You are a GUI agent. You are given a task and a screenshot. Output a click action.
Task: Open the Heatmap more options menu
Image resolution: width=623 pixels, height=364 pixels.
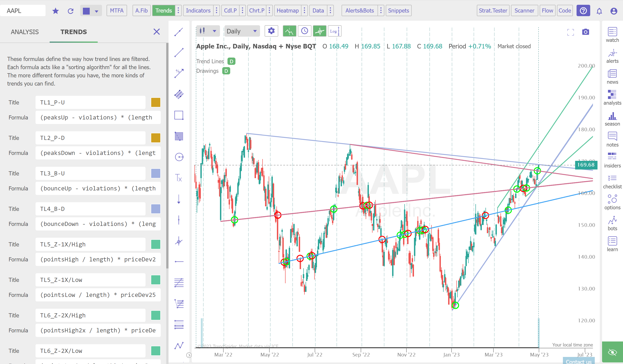(x=304, y=11)
